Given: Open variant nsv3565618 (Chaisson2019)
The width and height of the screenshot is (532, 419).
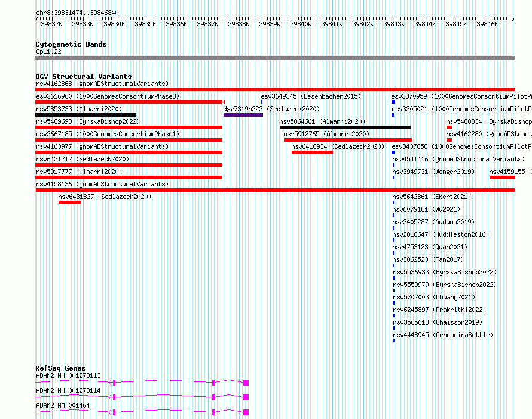Looking at the screenshot, I should tap(438, 322).
